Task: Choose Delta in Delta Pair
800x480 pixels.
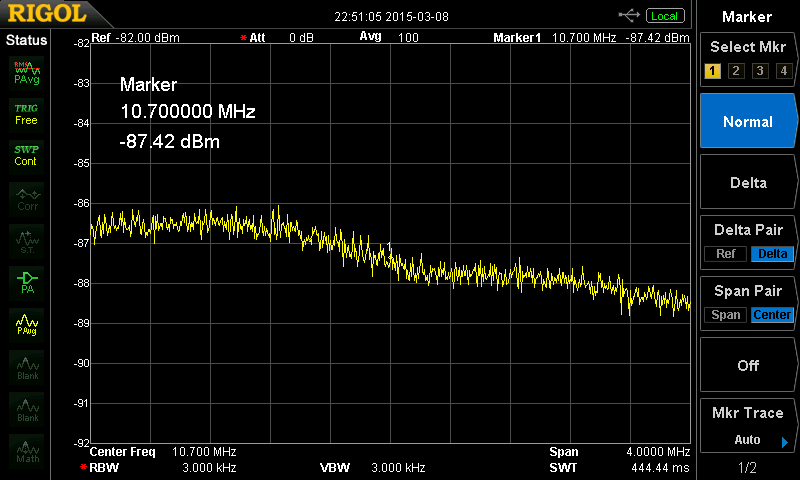Action: 772,254
